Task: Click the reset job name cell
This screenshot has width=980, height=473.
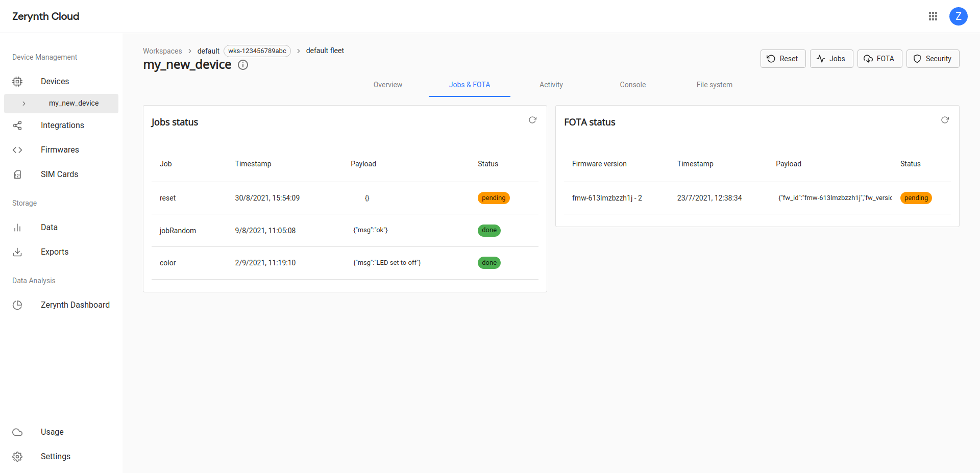Action: tap(167, 198)
